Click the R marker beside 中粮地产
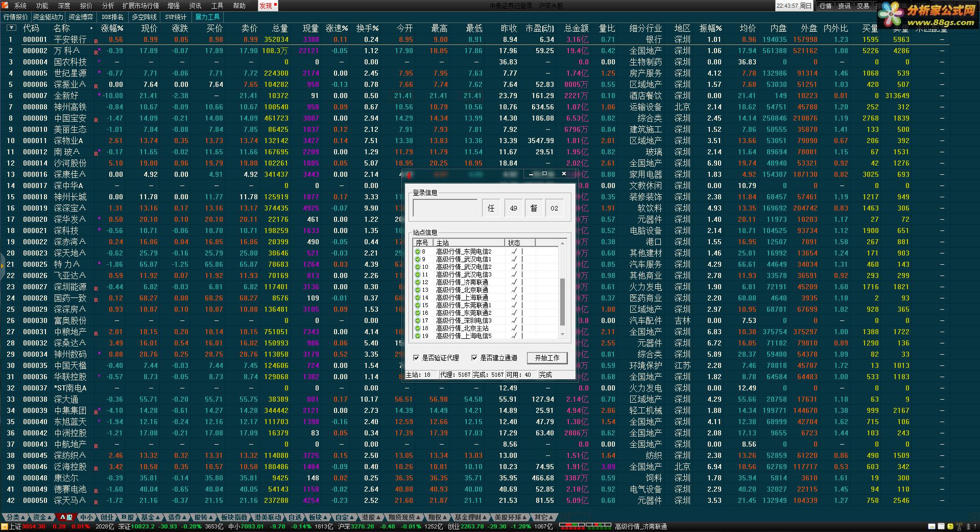This screenshot has height=532, width=980. pos(96,333)
